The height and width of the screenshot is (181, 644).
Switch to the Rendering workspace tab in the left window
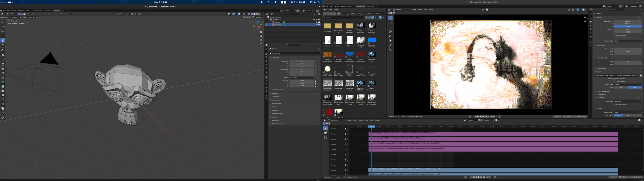[48, 11]
